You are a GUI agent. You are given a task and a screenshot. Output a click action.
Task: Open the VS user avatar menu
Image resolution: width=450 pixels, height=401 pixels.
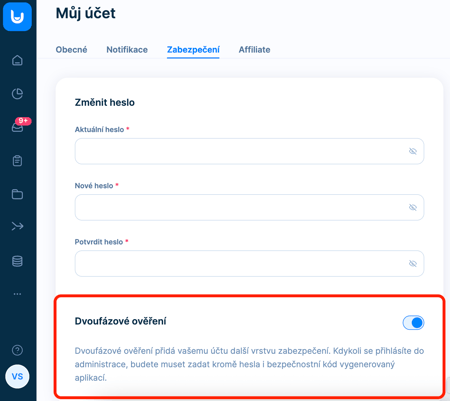coord(17,377)
